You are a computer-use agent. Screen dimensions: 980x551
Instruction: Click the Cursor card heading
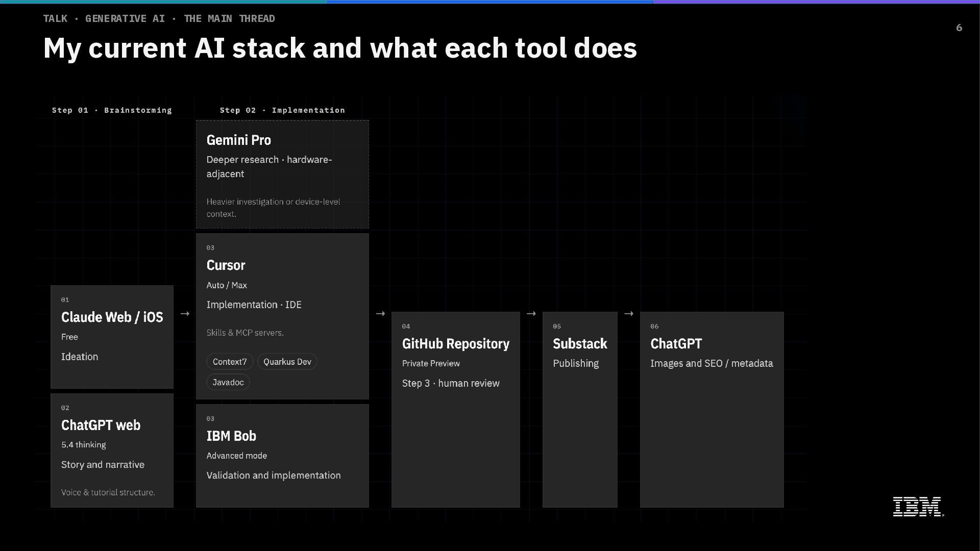pos(226,265)
